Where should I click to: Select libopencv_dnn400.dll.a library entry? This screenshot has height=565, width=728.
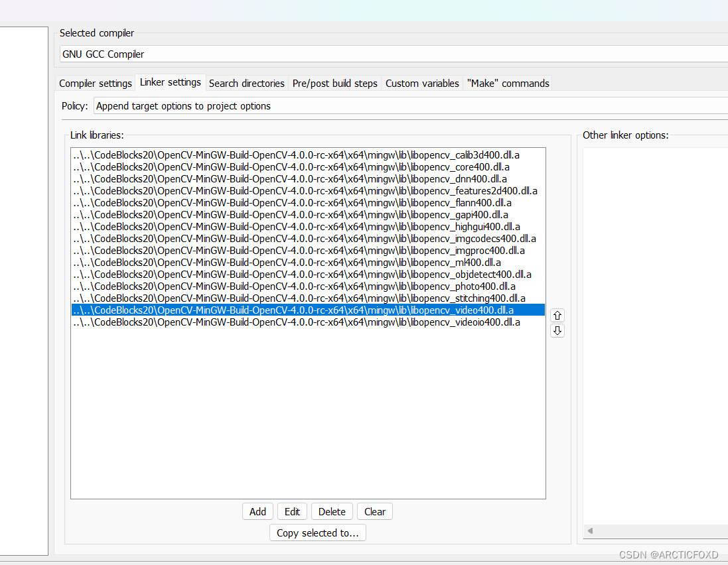click(x=308, y=179)
